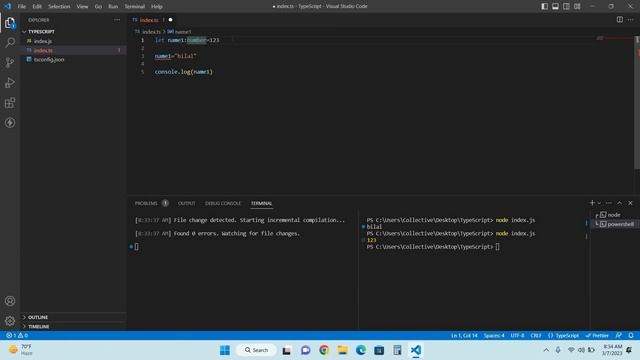
Task: Toggle the bottom panel layout icon
Action: point(556,6)
